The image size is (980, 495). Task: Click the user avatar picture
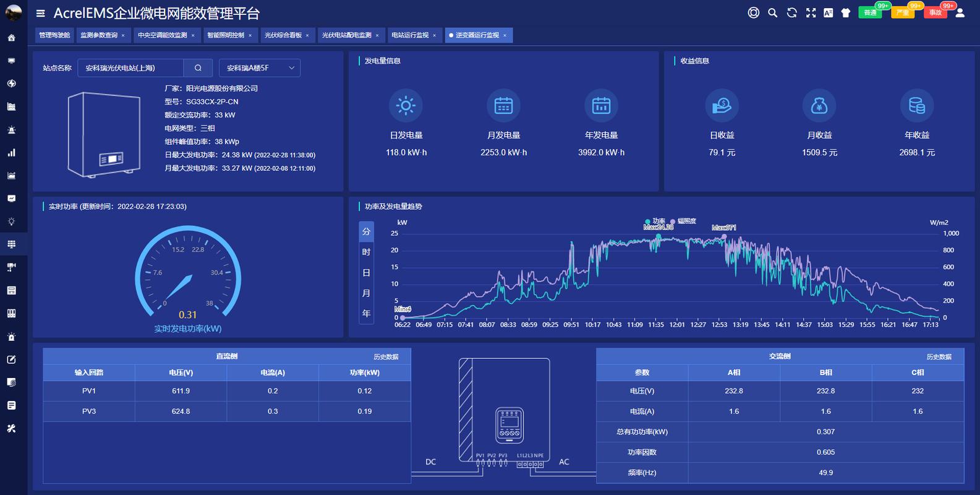[13, 12]
